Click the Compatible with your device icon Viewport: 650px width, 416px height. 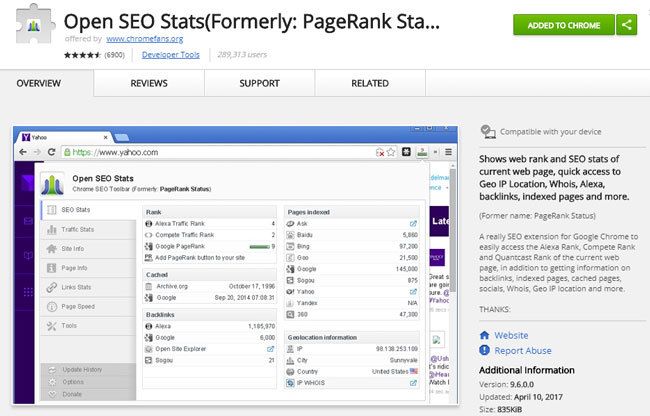[x=488, y=132]
